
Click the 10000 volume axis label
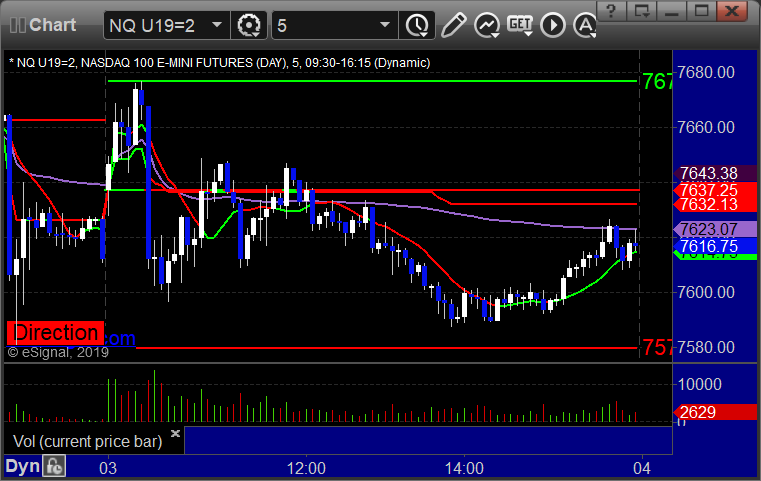point(699,384)
